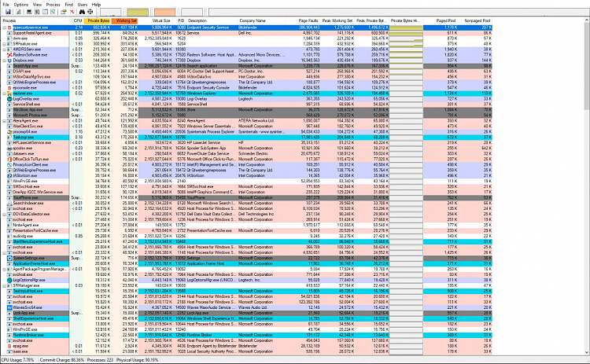Select the lsass.exe process row
The width and height of the screenshot is (590, 364).
point(246,351)
